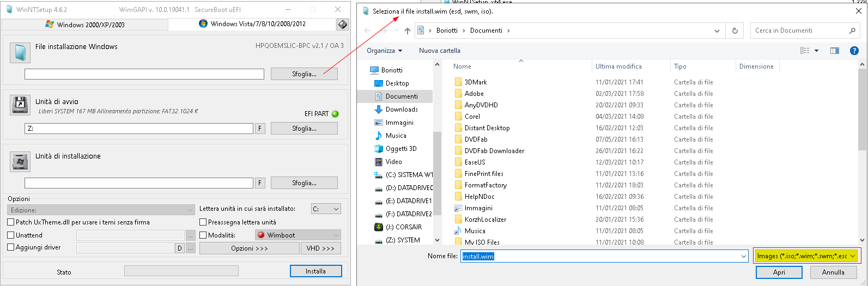868x286 pixels.
Task: Select Downloads in navigation pane
Action: [402, 109]
